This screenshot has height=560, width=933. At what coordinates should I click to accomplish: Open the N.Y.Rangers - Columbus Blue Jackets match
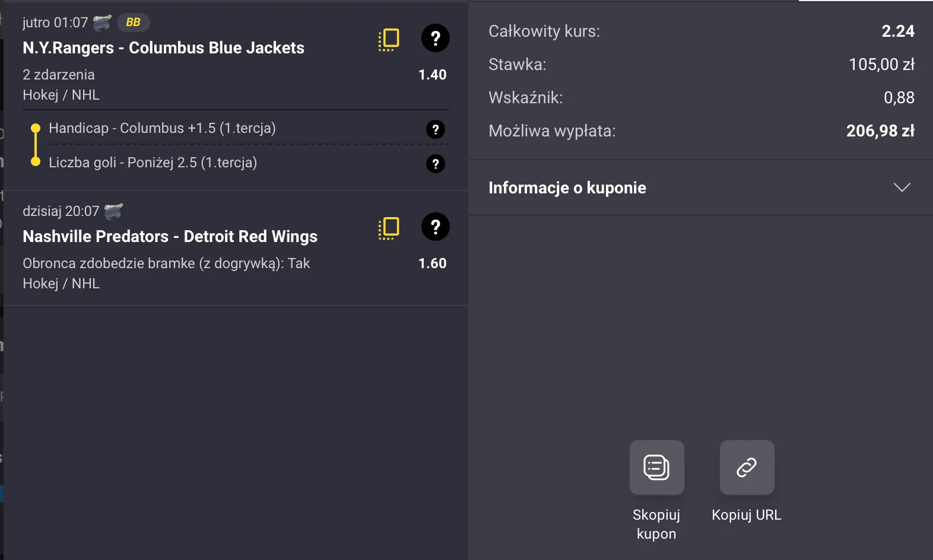(163, 48)
